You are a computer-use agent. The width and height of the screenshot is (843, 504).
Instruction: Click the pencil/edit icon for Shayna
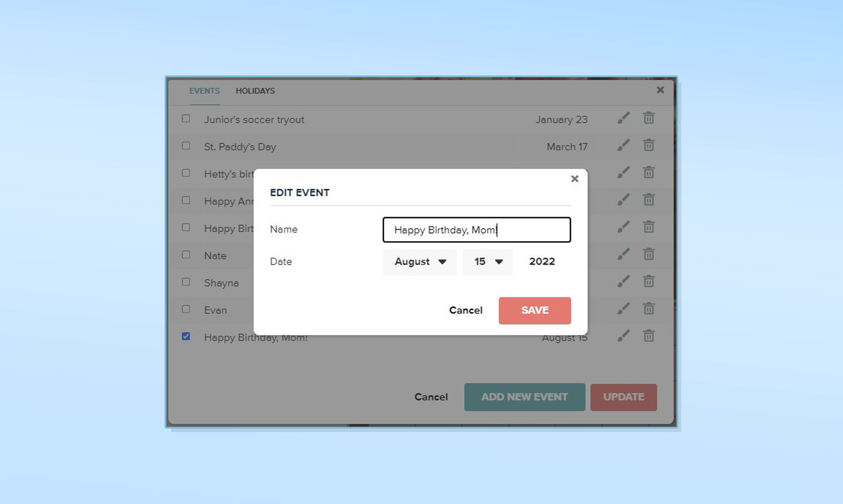coord(623,281)
